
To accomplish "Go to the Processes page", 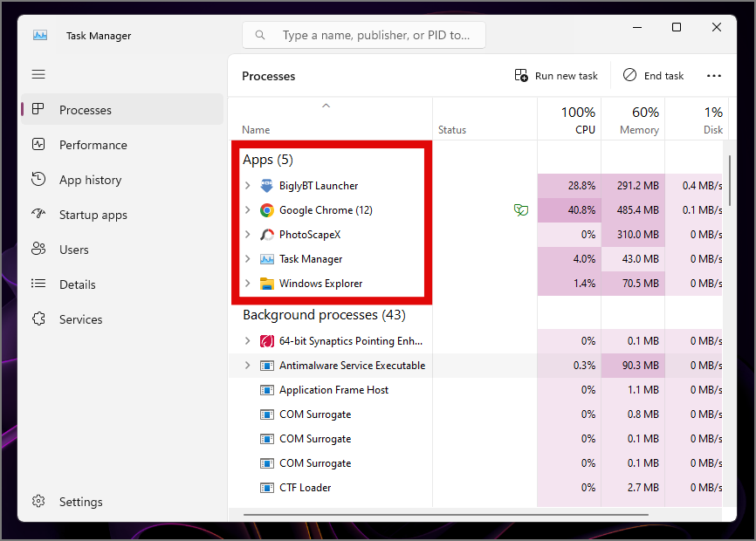I will tap(122, 109).
